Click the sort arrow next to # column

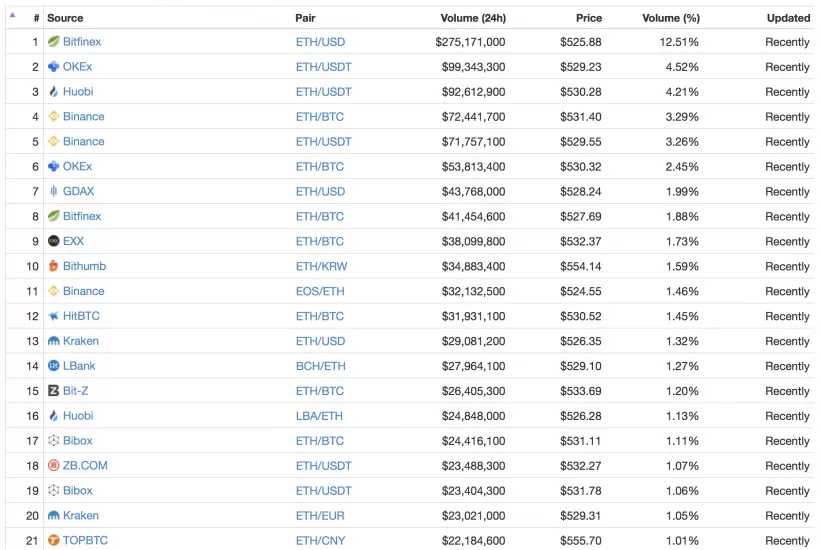coord(13,16)
